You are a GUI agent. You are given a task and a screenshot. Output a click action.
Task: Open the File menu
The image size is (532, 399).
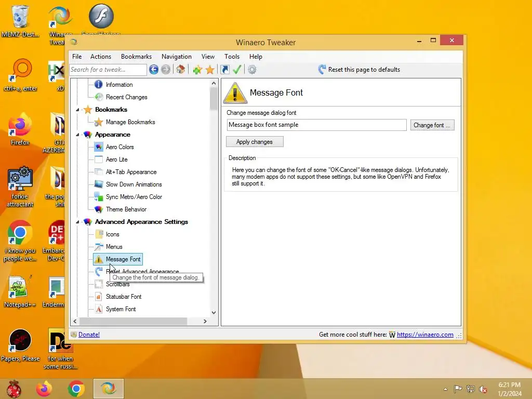[x=77, y=57]
